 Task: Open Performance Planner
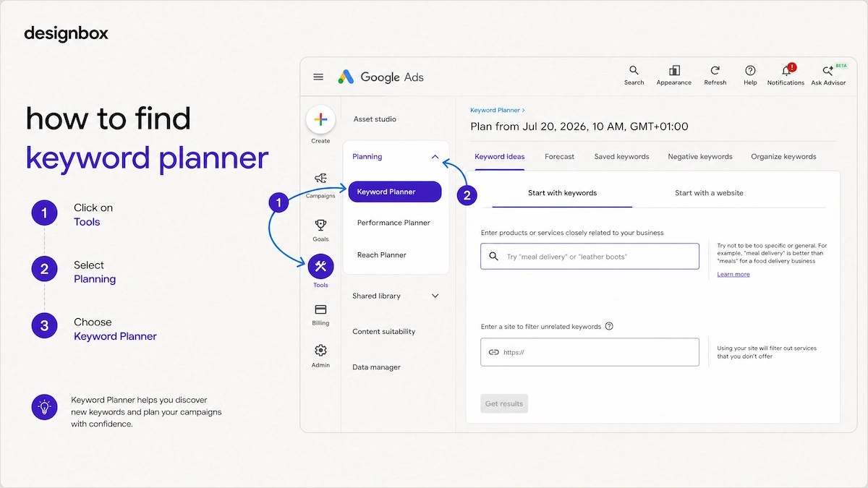393,223
